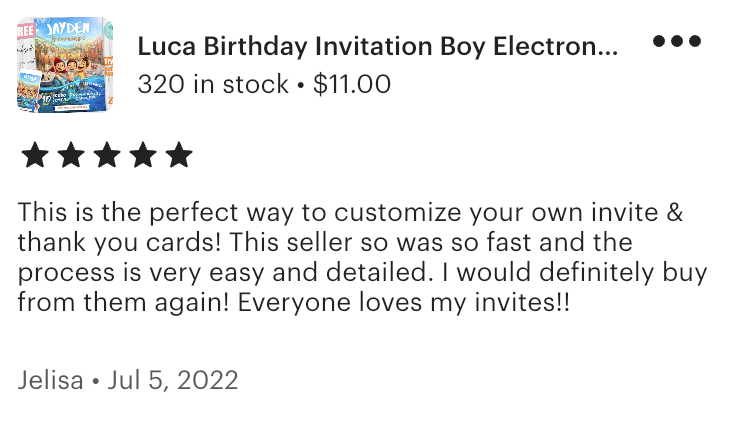The image size is (742, 426).
Task: Click the '320 in stock' text
Action: coord(215,85)
